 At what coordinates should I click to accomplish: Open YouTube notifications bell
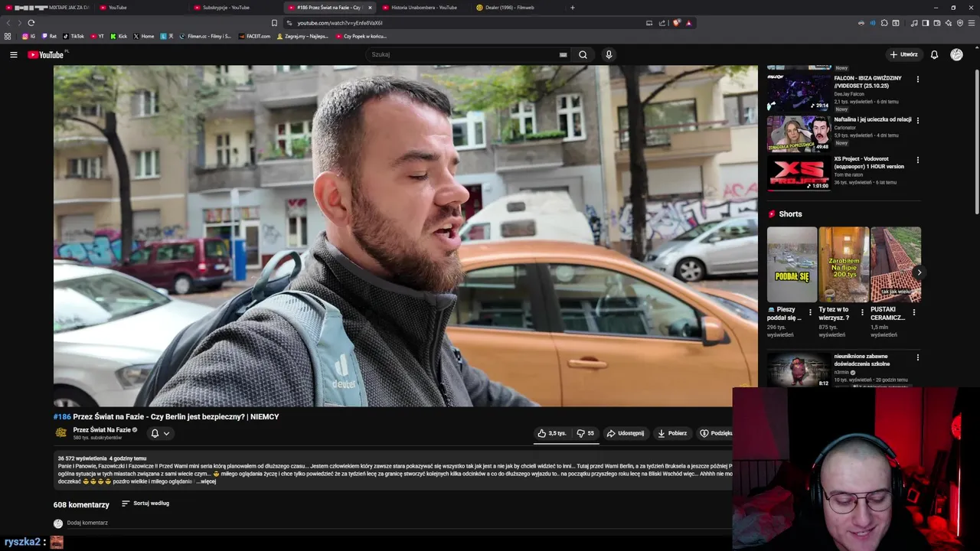934,54
